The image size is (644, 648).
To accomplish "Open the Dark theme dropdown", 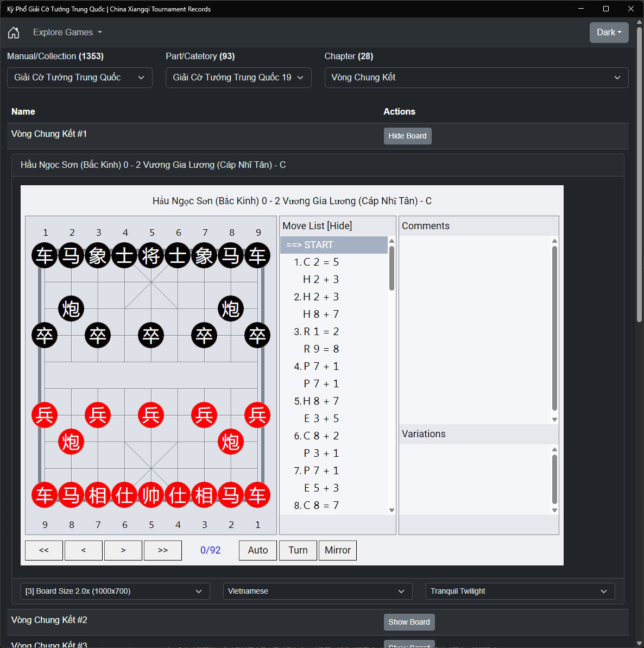I will 609,32.
